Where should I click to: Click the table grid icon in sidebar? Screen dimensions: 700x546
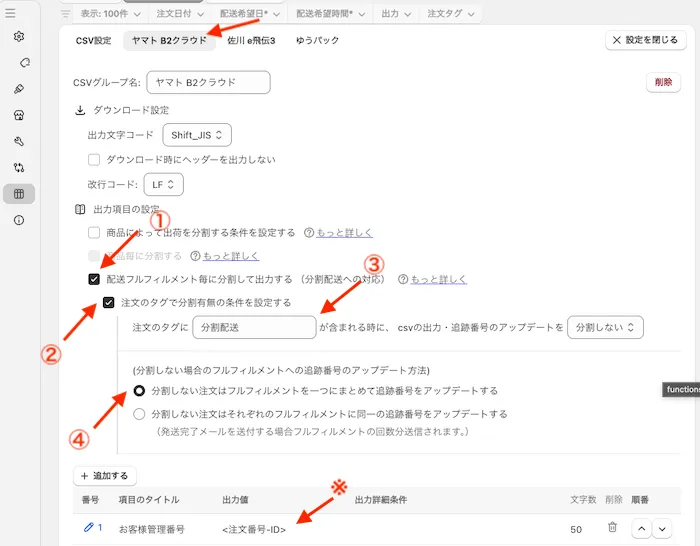[x=19, y=194]
